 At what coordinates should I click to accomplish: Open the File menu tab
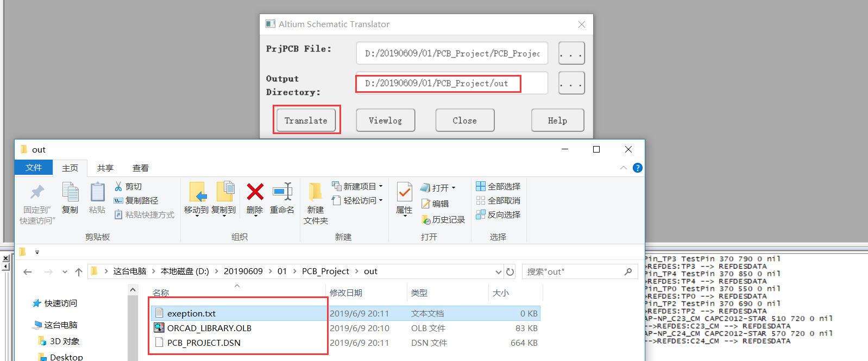pos(34,167)
